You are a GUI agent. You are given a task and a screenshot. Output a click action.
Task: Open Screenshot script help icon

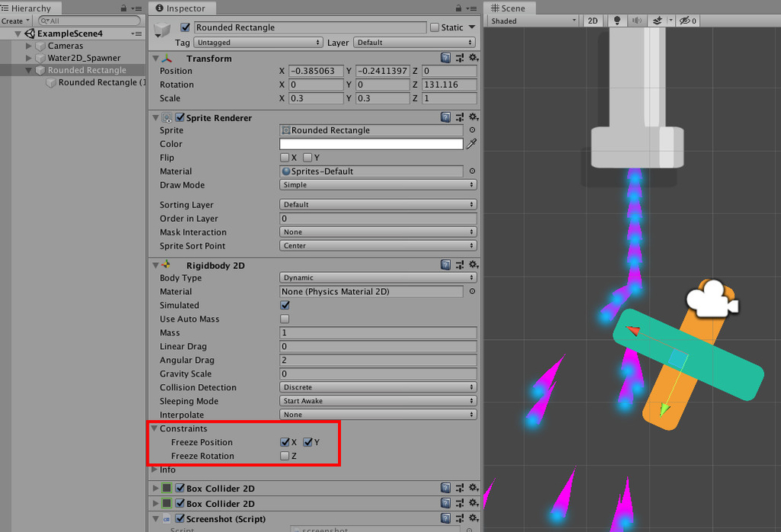coord(445,518)
